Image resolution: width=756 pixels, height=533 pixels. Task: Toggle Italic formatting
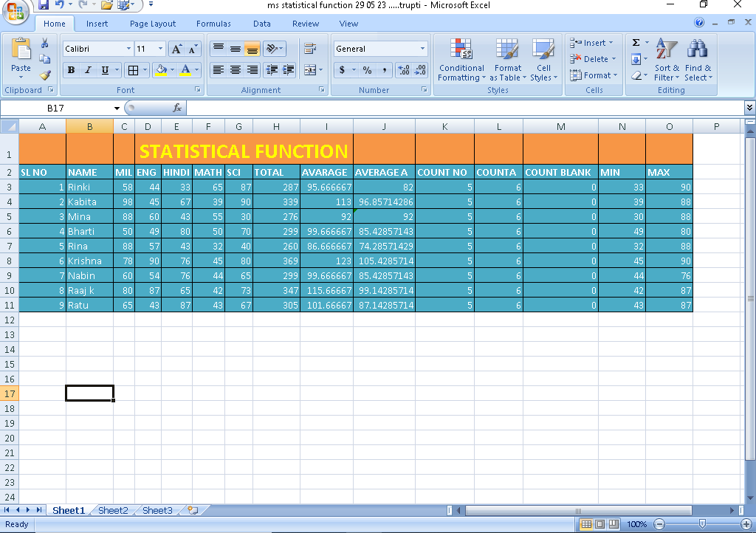[x=88, y=70]
